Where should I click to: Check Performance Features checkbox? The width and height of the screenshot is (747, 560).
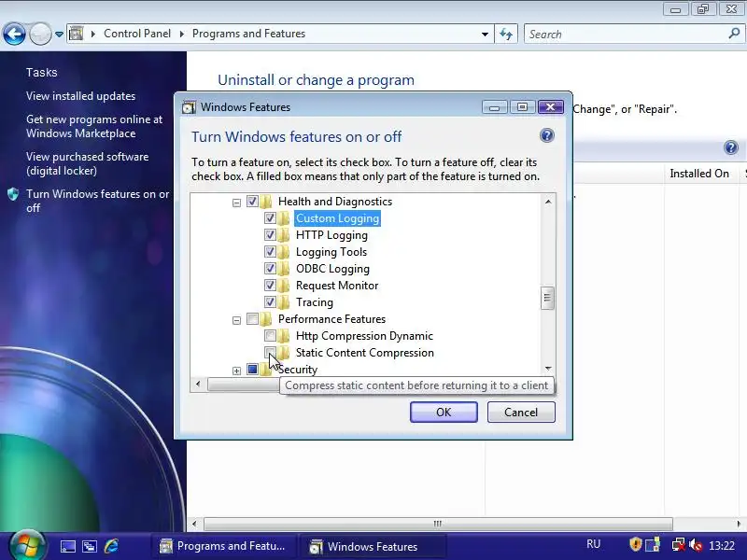point(252,318)
